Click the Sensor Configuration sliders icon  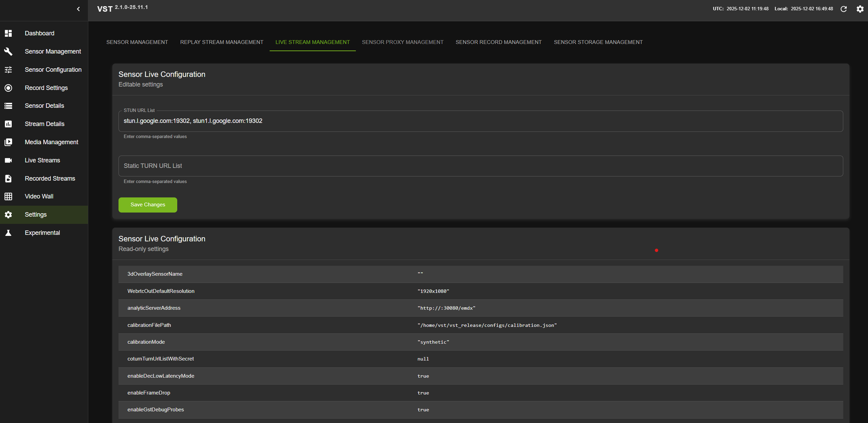pos(8,70)
